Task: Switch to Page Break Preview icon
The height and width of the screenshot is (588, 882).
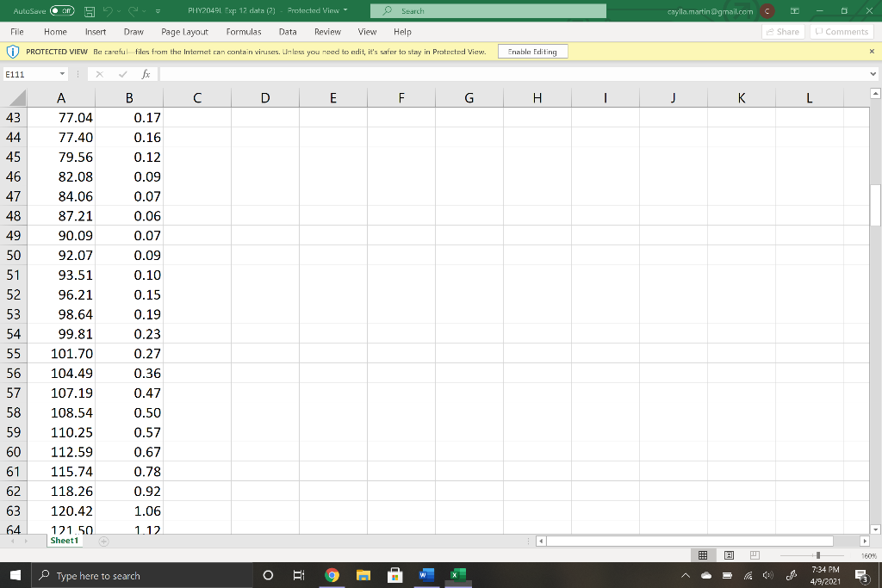Action: (755, 555)
